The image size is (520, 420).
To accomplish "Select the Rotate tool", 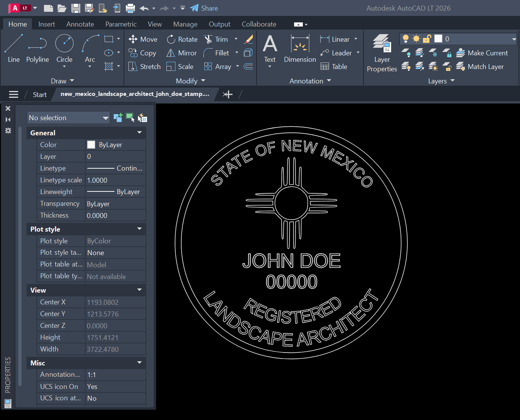I will 182,39.
